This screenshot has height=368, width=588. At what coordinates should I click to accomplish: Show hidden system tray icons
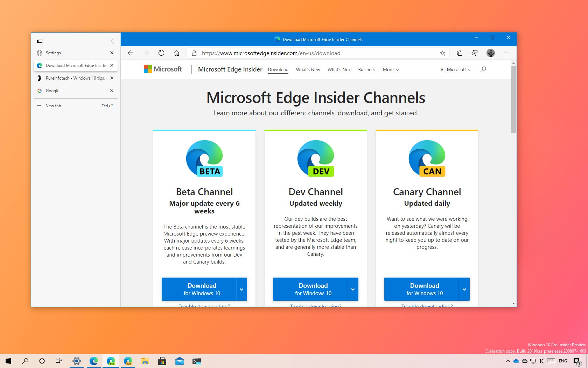508,361
